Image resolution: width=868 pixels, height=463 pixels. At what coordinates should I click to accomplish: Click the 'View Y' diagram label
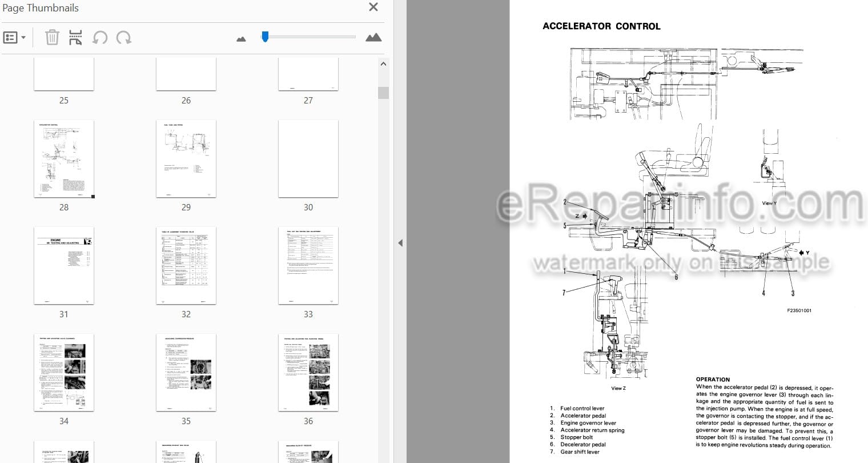(769, 203)
